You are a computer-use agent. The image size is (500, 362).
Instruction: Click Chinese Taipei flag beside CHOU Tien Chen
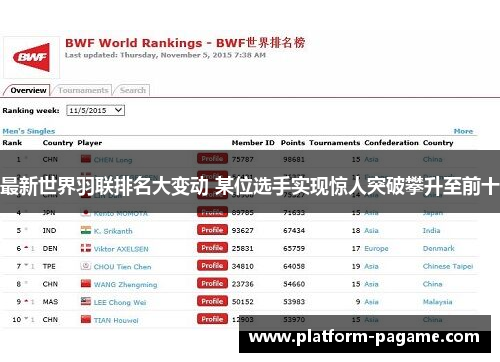[x=86, y=266]
